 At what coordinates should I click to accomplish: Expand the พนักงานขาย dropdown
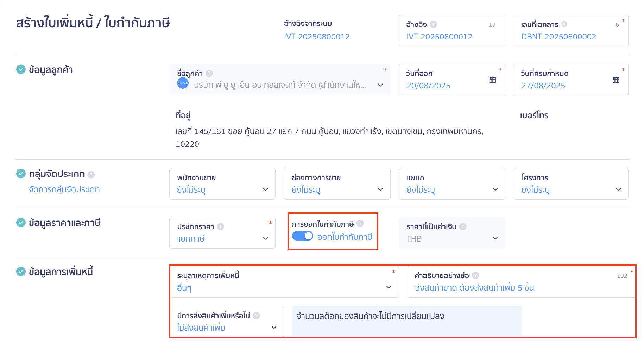tap(266, 189)
